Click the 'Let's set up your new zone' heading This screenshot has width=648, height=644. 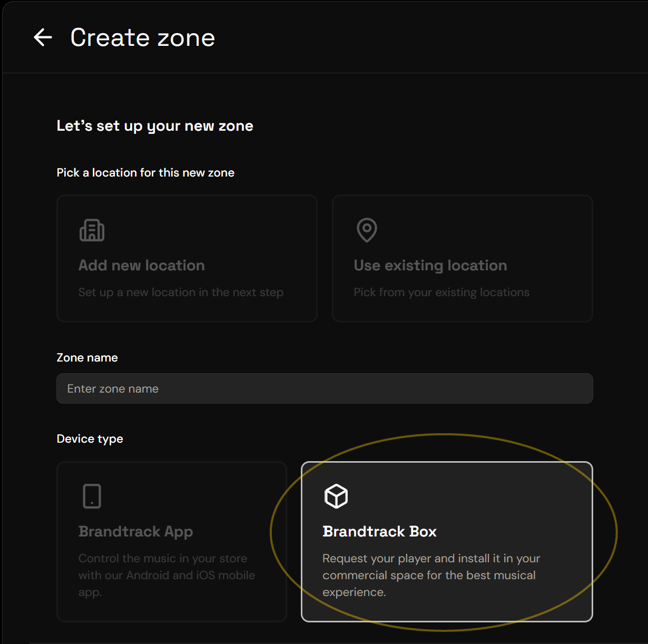(155, 126)
